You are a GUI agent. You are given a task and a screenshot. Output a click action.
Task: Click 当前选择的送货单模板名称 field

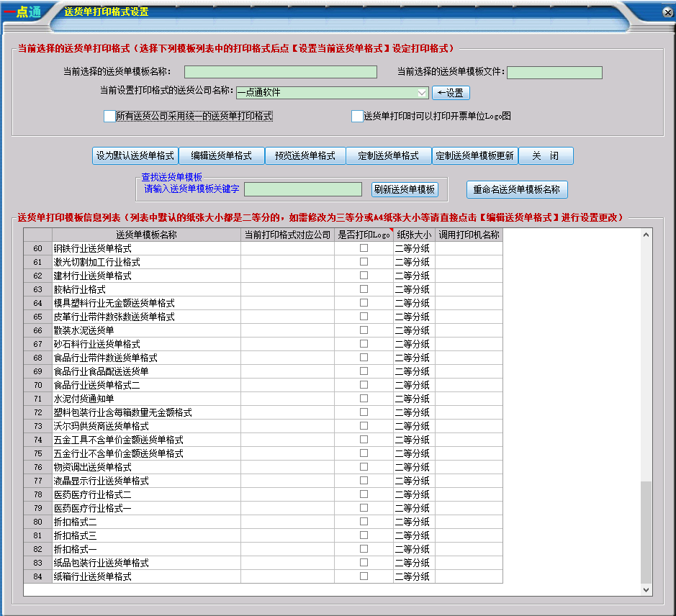tap(280, 72)
